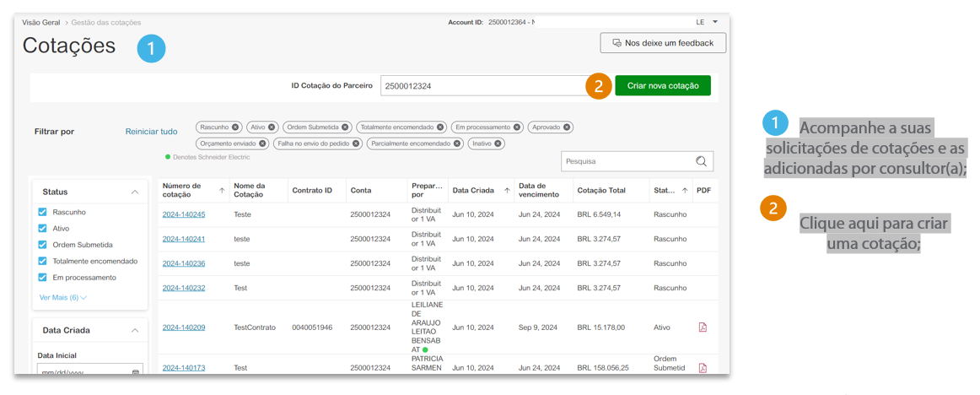Click Reiniciar tudo link
Screen dimensions: 980x395
point(151,132)
